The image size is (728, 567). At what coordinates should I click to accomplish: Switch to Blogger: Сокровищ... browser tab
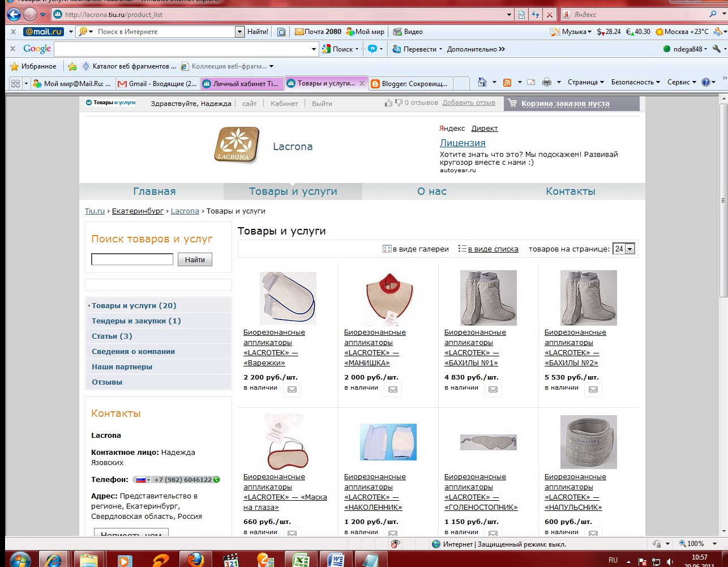[411, 83]
